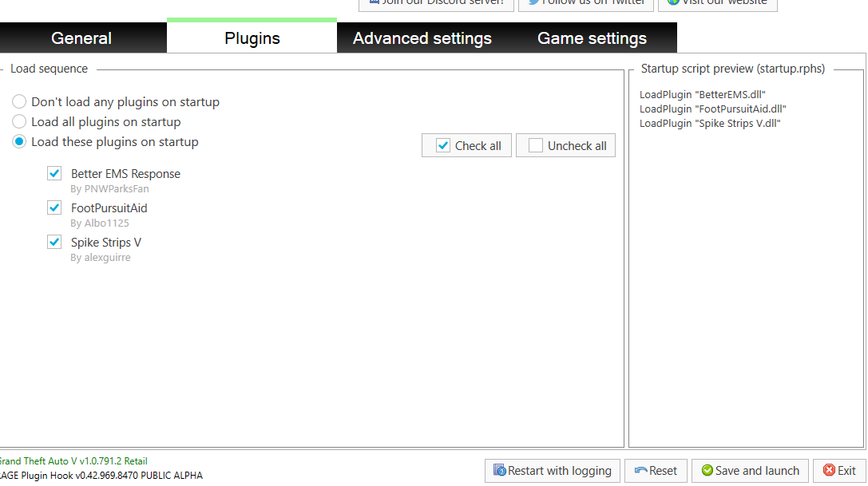Click Grand Theft Auto V version text

tap(73, 461)
